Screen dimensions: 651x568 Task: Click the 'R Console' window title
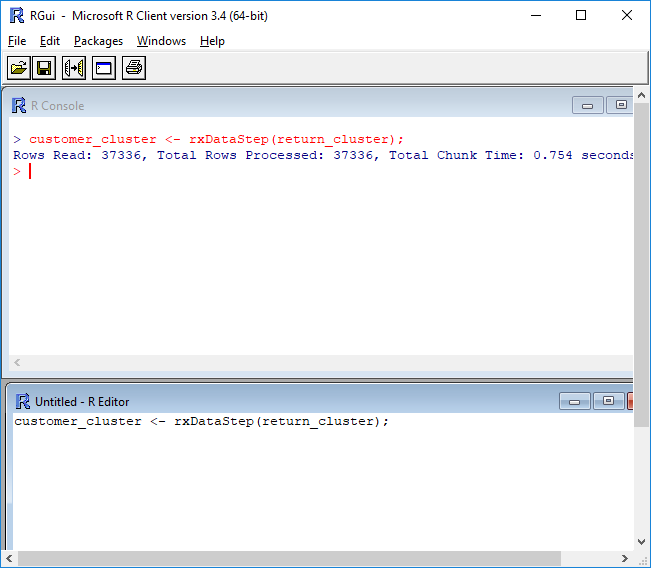pos(58,106)
